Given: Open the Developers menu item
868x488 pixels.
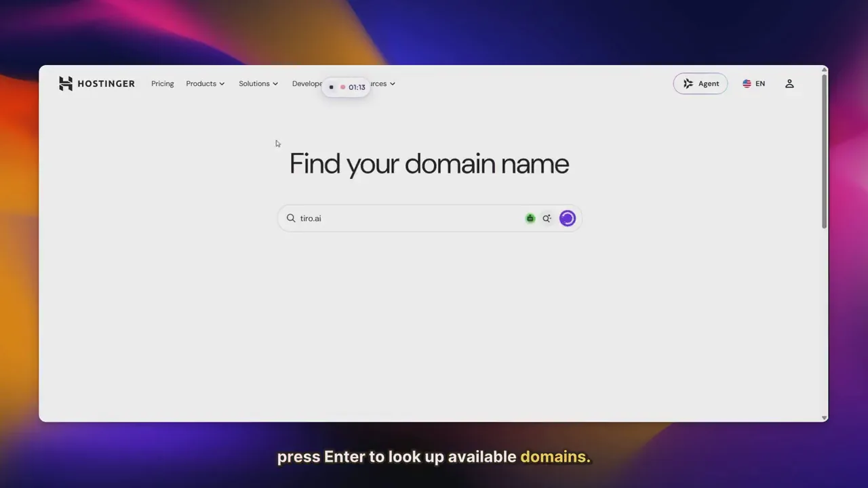Looking at the screenshot, I should [x=307, y=83].
